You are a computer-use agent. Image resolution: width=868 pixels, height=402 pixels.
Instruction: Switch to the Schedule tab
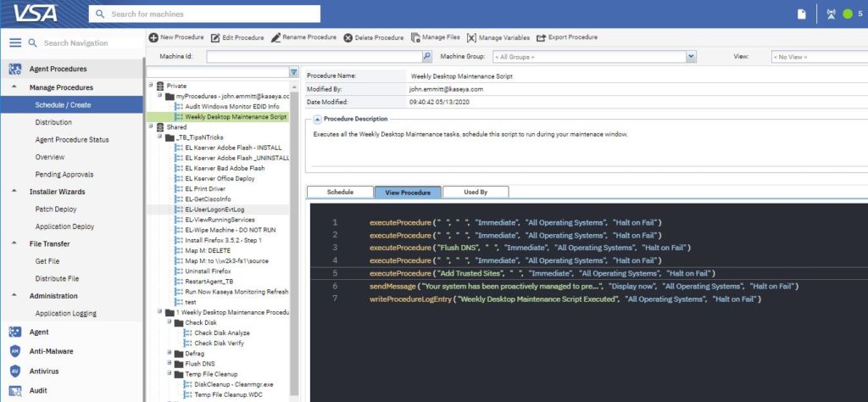(340, 193)
